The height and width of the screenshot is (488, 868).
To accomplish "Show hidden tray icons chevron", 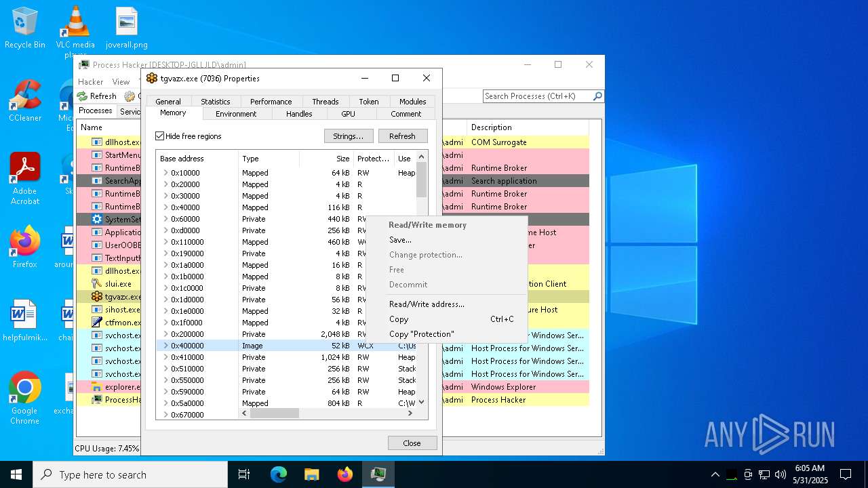I will click(715, 474).
